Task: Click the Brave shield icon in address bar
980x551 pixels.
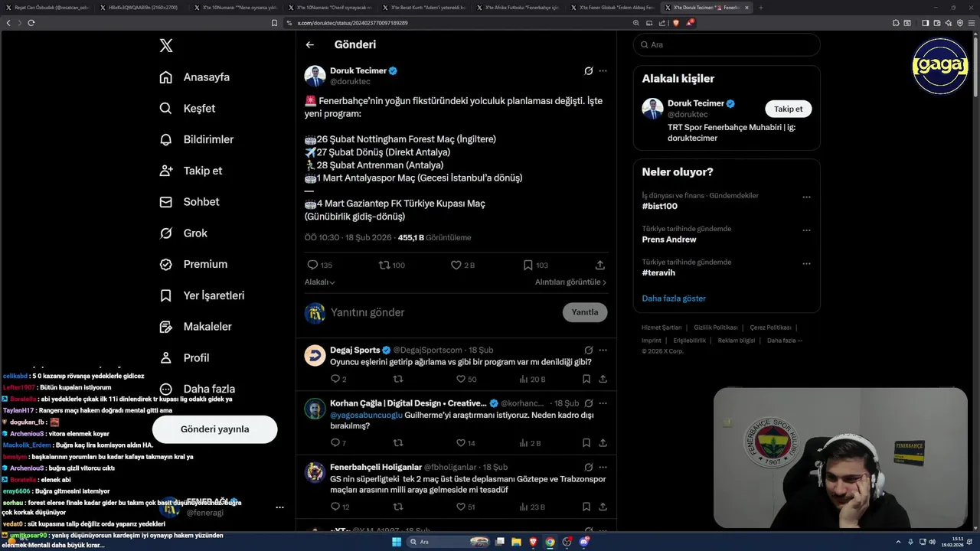Action: [x=675, y=23]
